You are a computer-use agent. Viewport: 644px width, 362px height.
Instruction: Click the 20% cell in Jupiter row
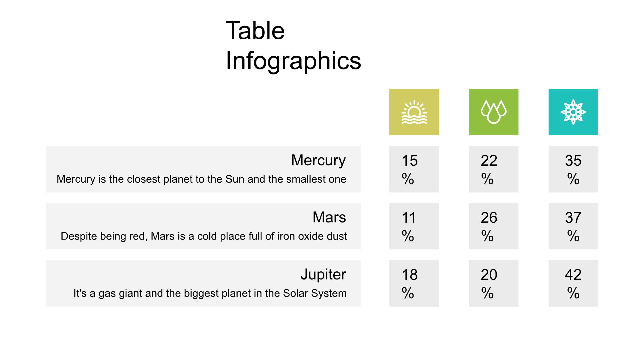493,283
